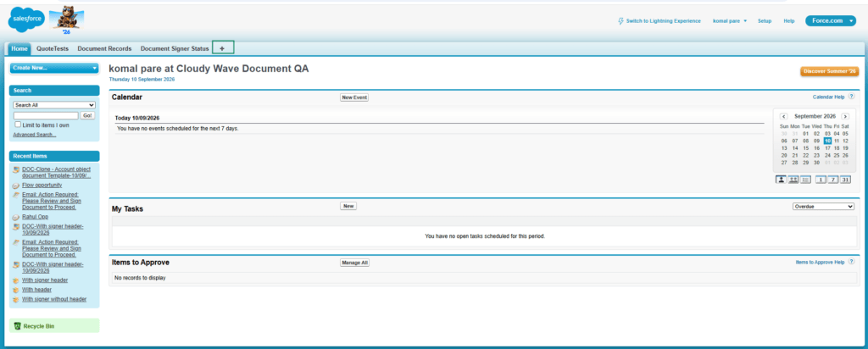Click Switch to Lightning Experience link
This screenshot has width=868, height=349.
(663, 21)
